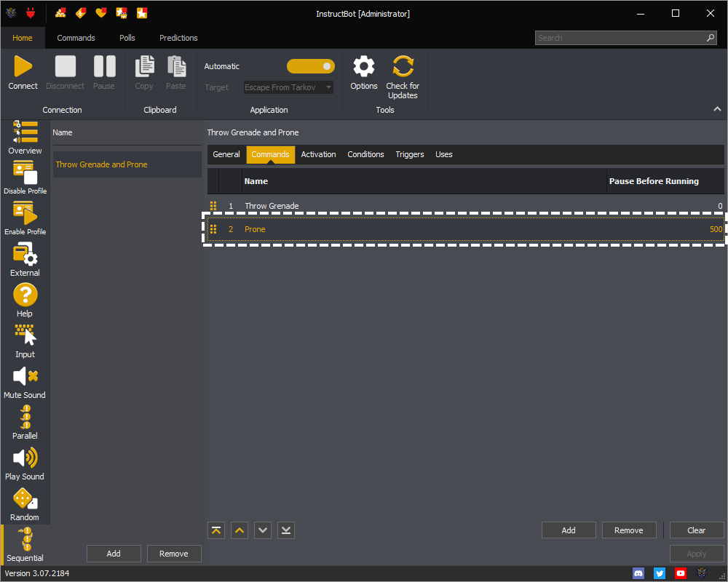Toggle the Automatic application switch
The width and height of the screenshot is (728, 582).
pyautogui.click(x=311, y=66)
